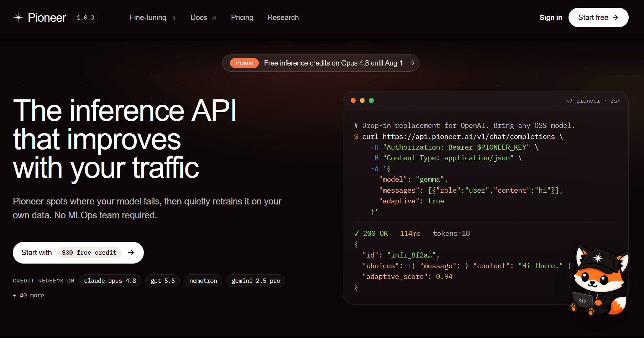Open the Docs nav link
644x338 pixels.
tap(199, 17)
